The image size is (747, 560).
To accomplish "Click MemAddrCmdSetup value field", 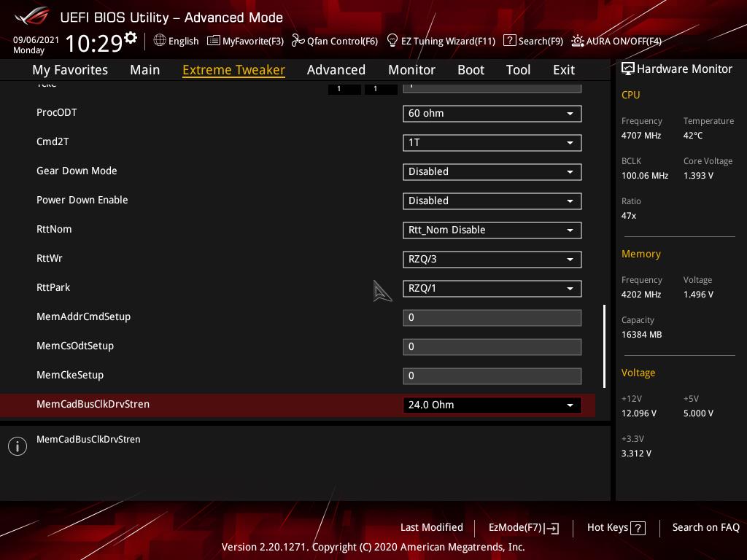I will pos(492,318).
